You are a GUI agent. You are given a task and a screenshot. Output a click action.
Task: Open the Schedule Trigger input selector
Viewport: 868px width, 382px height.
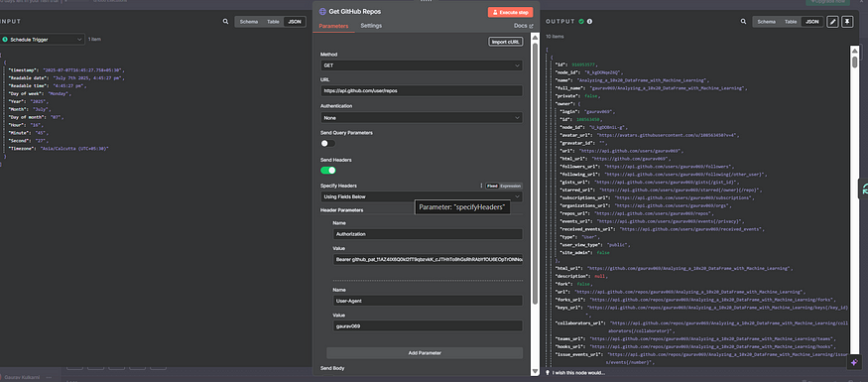pos(42,40)
